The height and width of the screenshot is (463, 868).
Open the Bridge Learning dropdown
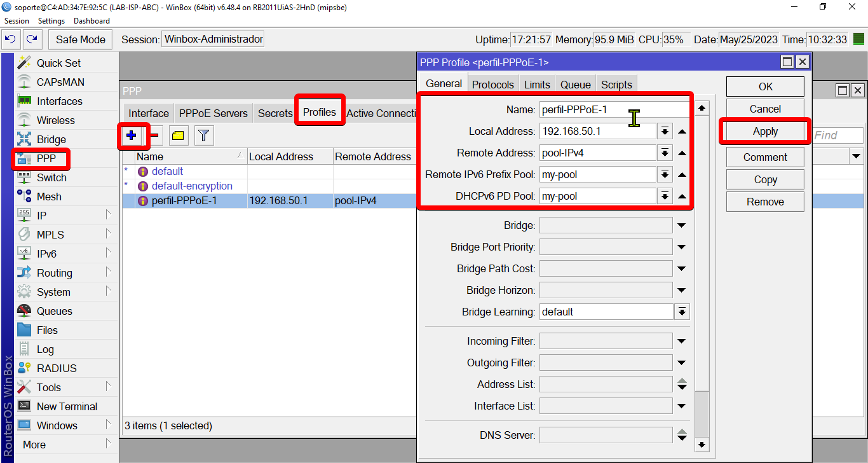[682, 312]
